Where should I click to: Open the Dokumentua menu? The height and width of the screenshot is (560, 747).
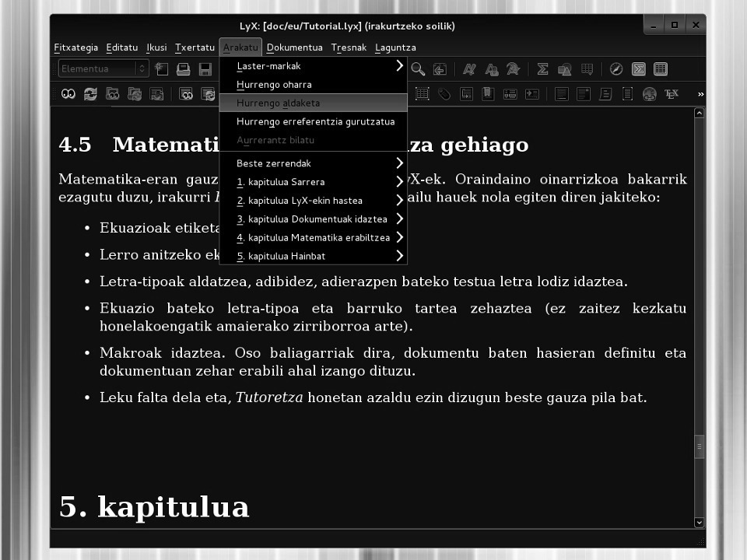tap(294, 47)
